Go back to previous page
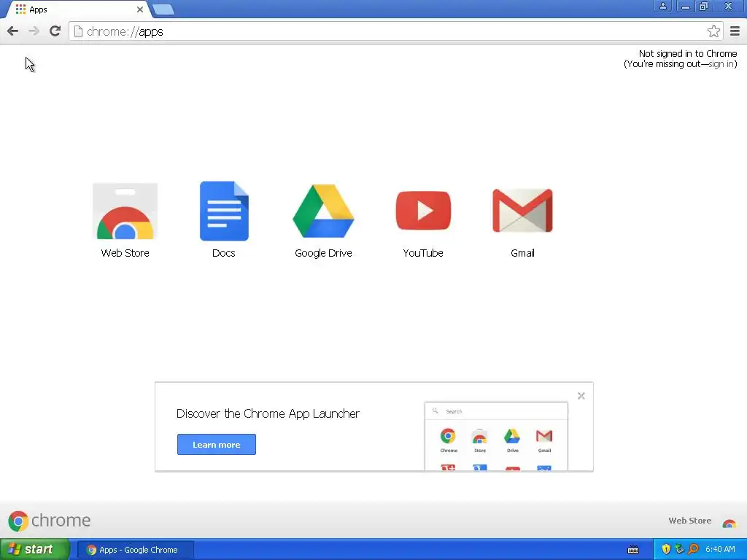This screenshot has width=747, height=560. point(13,31)
